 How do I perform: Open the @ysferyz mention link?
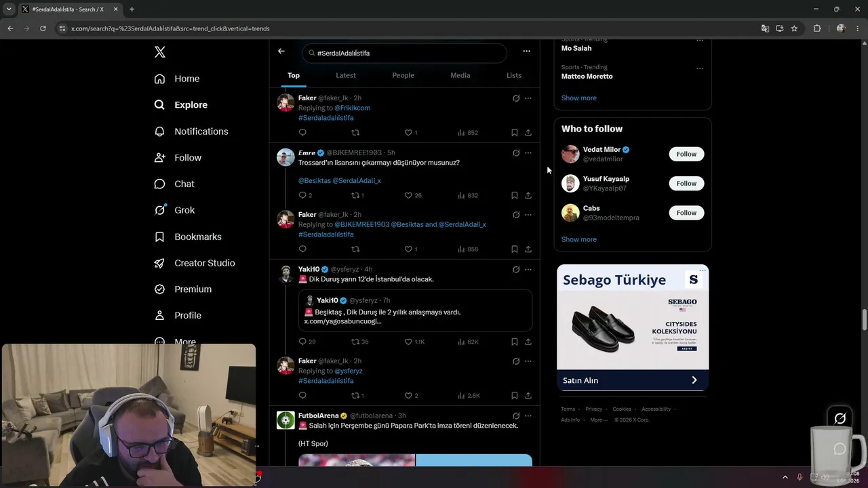tap(349, 371)
